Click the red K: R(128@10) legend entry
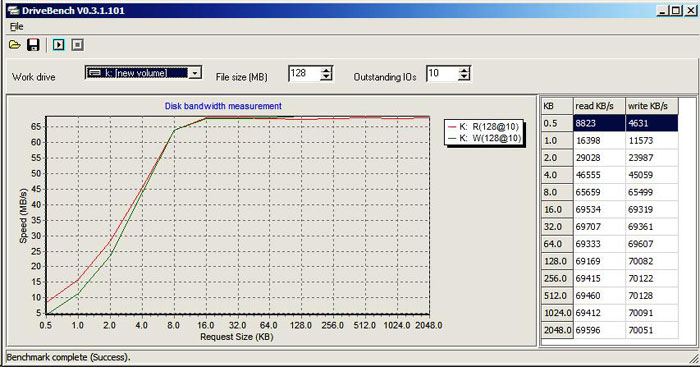The height and width of the screenshot is (367, 700). coord(484,127)
